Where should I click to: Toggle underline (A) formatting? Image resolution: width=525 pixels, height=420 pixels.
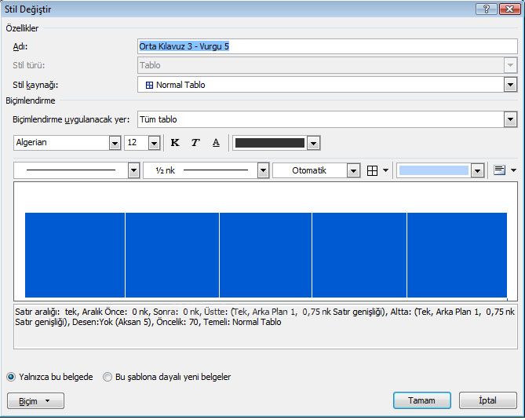(216, 143)
